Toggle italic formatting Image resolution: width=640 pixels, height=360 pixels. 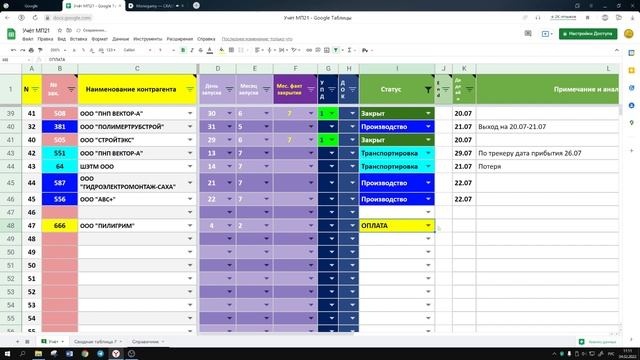pos(192,50)
